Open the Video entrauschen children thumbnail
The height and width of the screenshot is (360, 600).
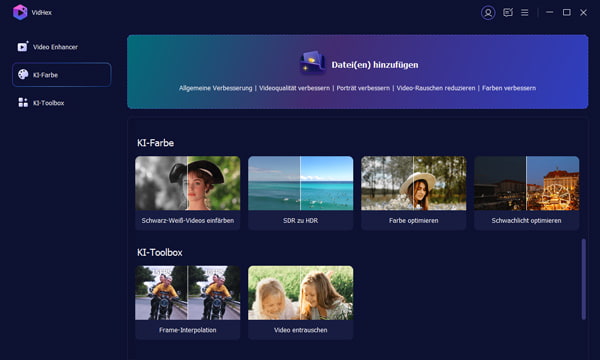(300, 293)
